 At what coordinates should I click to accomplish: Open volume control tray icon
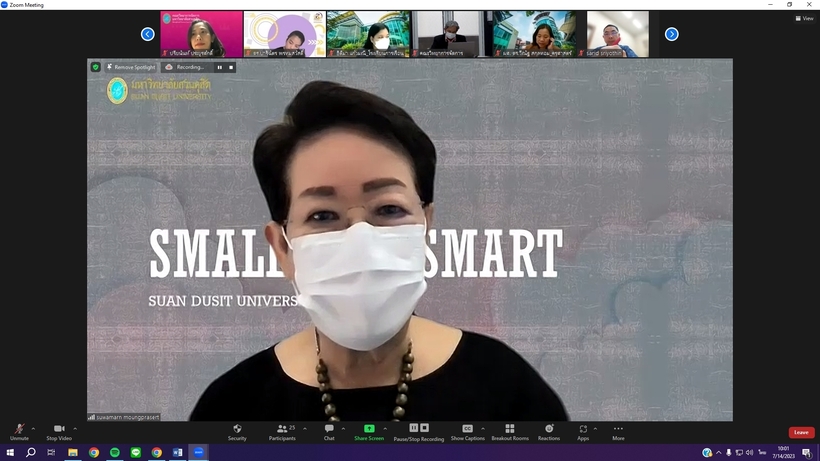tap(749, 453)
